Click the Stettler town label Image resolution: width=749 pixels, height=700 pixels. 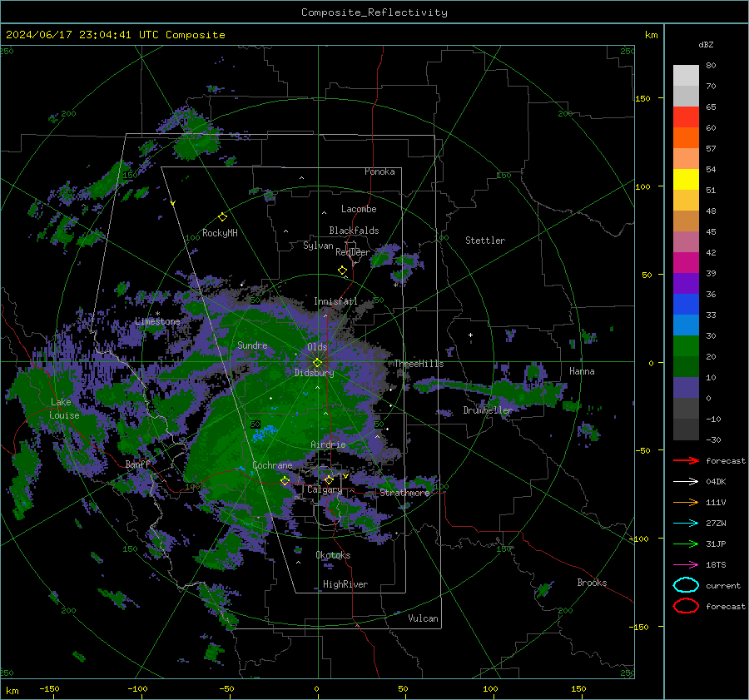pos(485,241)
